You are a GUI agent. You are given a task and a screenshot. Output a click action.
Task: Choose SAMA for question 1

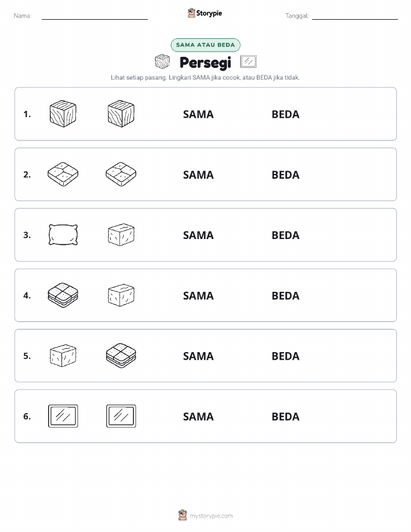pyautogui.click(x=198, y=114)
